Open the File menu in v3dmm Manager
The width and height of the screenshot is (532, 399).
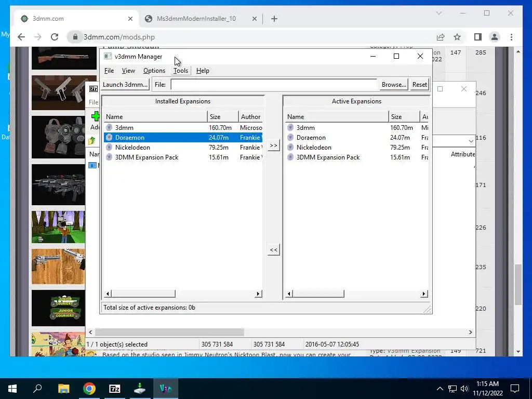pyautogui.click(x=109, y=71)
